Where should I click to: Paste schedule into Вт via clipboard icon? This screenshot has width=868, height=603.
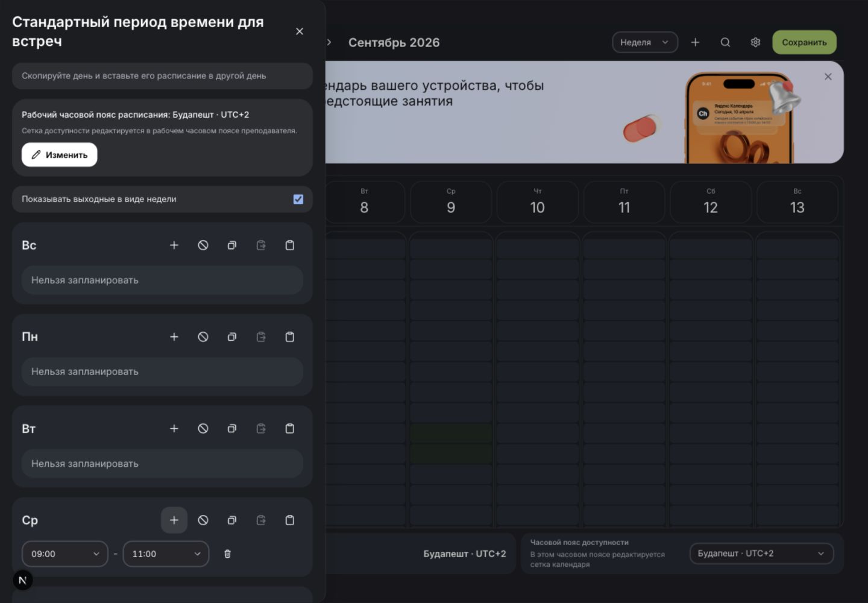290,429
